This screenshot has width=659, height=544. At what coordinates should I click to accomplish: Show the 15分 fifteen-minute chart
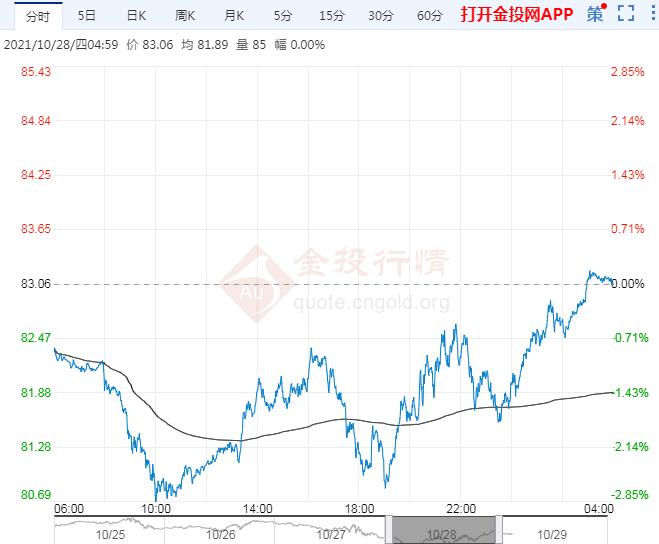(x=330, y=15)
